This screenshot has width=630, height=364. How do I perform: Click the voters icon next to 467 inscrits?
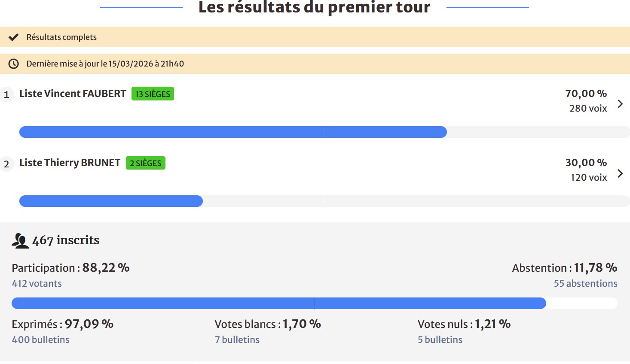click(20, 240)
